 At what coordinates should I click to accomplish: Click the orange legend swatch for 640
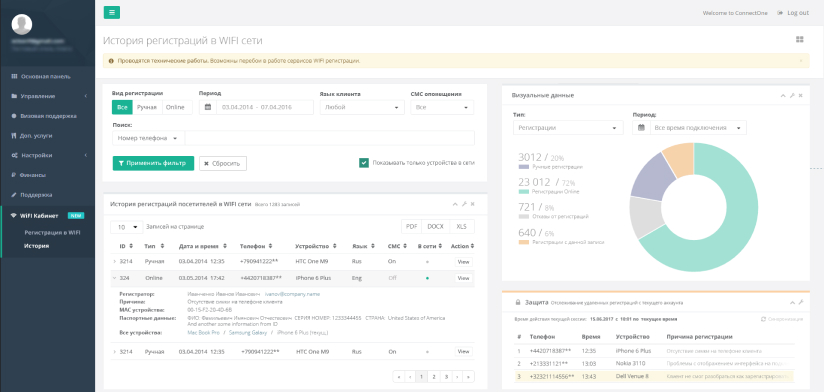523,242
